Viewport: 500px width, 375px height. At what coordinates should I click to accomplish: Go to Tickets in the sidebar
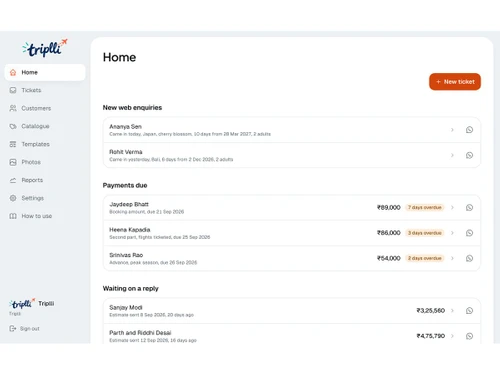coord(45,90)
